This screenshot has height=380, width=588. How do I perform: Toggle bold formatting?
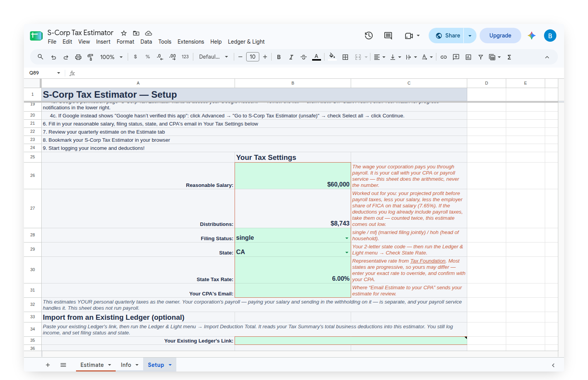(x=279, y=57)
